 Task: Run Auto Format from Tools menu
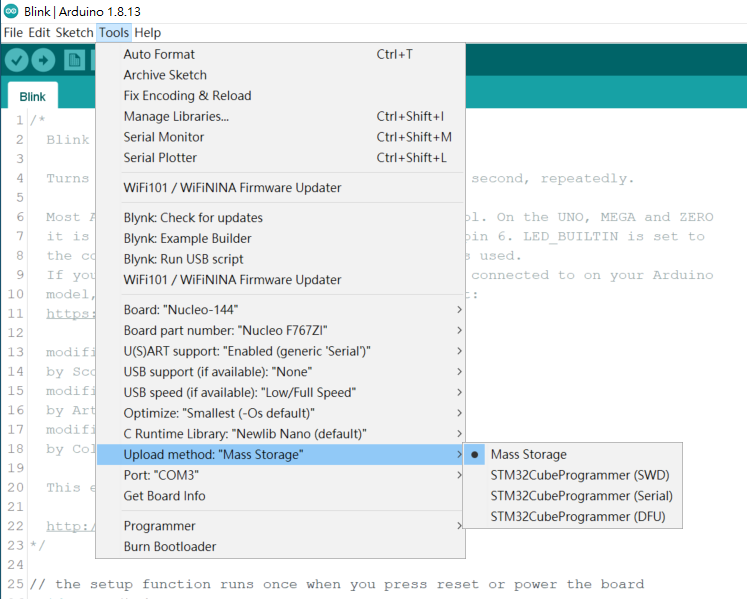click(280, 54)
